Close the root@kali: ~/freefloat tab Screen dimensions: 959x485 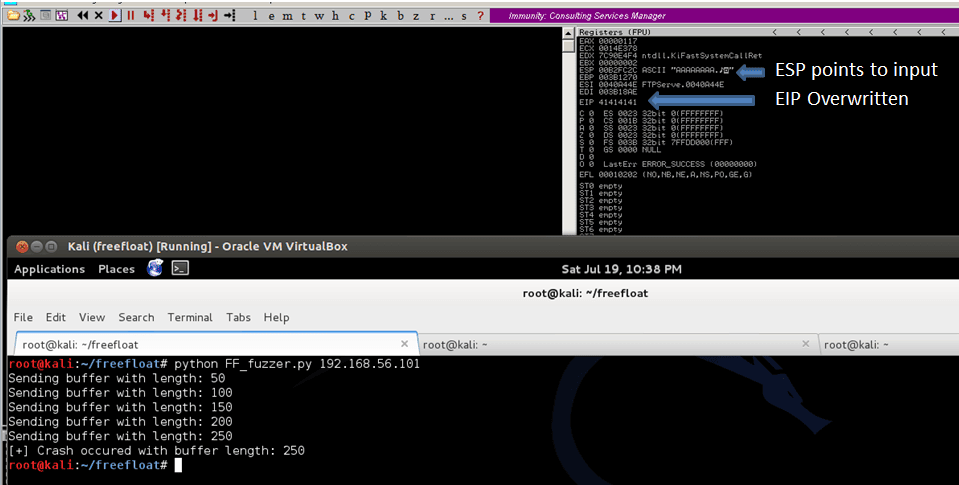coord(404,344)
